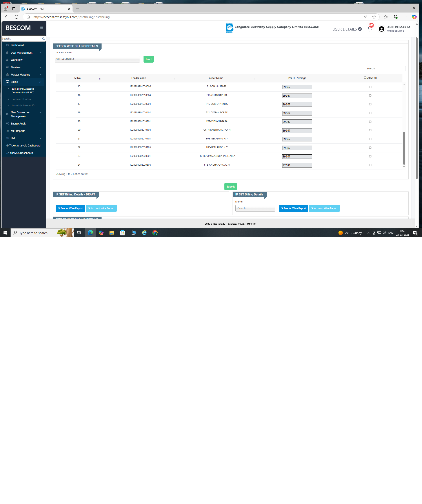Expand Master Mapping sidebar menu
Image resolution: width=422 pixels, height=504 pixels.
point(24,75)
